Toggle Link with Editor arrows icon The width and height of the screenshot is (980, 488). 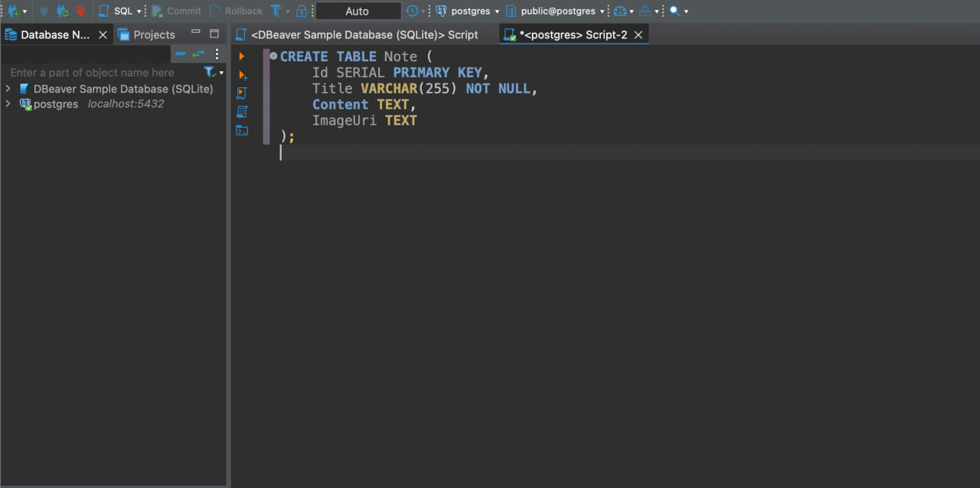click(x=198, y=54)
